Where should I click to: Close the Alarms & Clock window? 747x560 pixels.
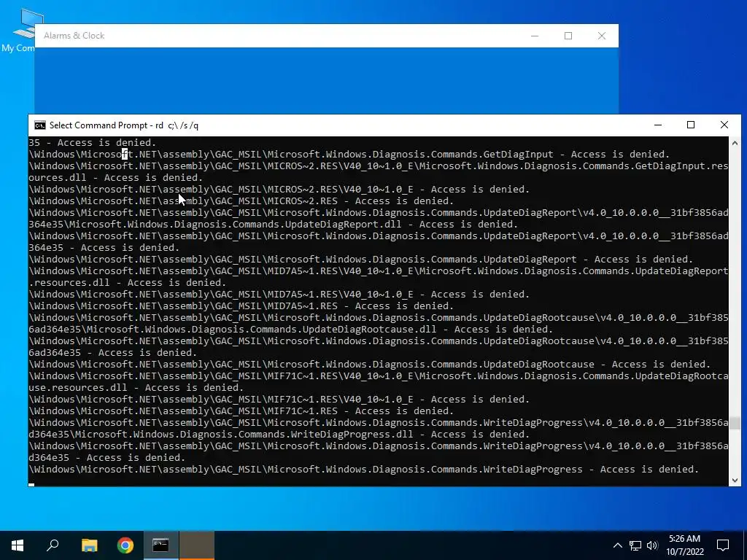[x=602, y=36]
